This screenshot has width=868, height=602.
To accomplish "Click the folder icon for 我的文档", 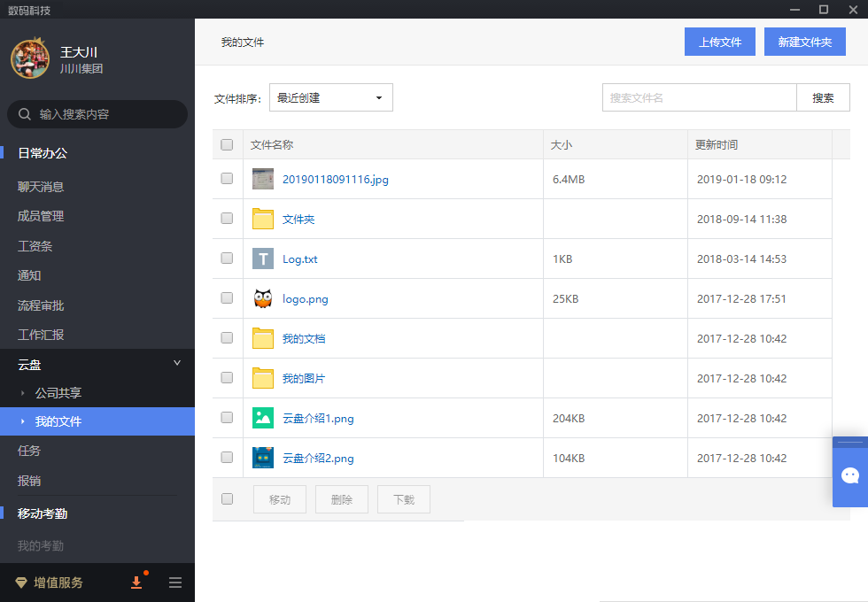I will [263, 338].
